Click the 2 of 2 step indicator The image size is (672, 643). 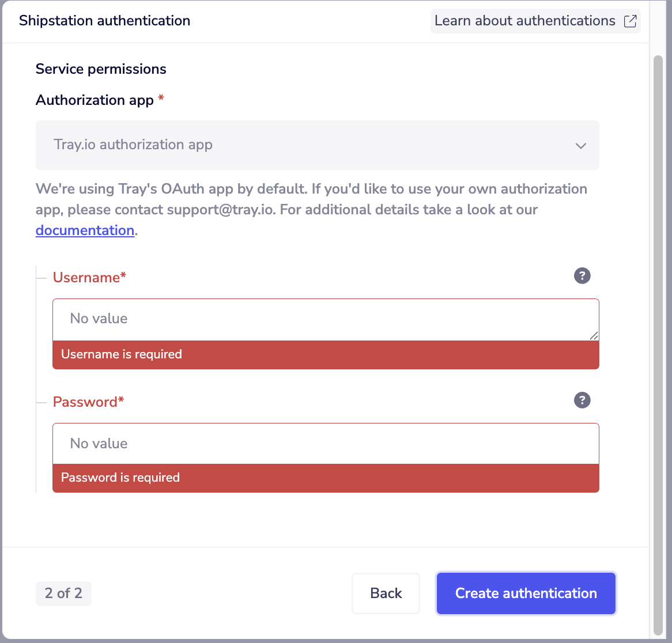(x=63, y=593)
